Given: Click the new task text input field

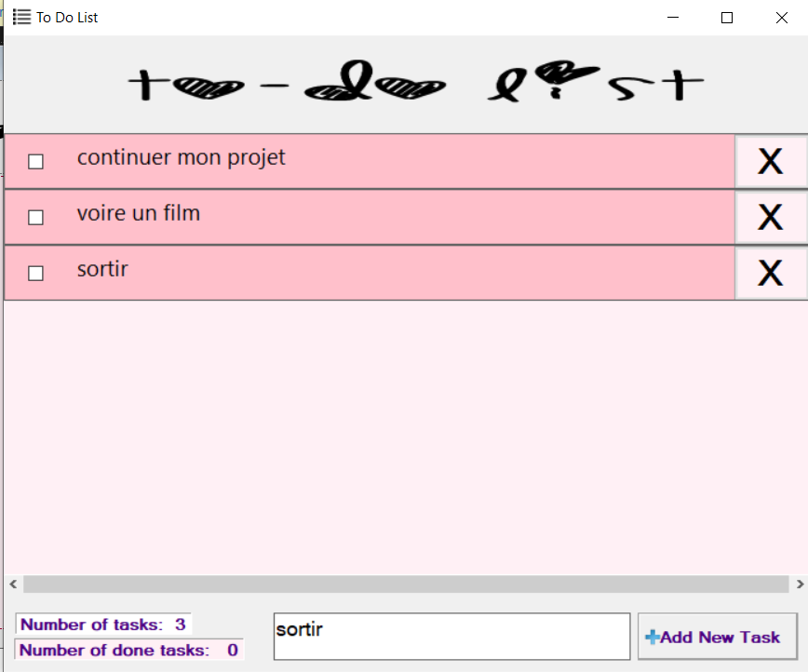Looking at the screenshot, I should [x=451, y=637].
